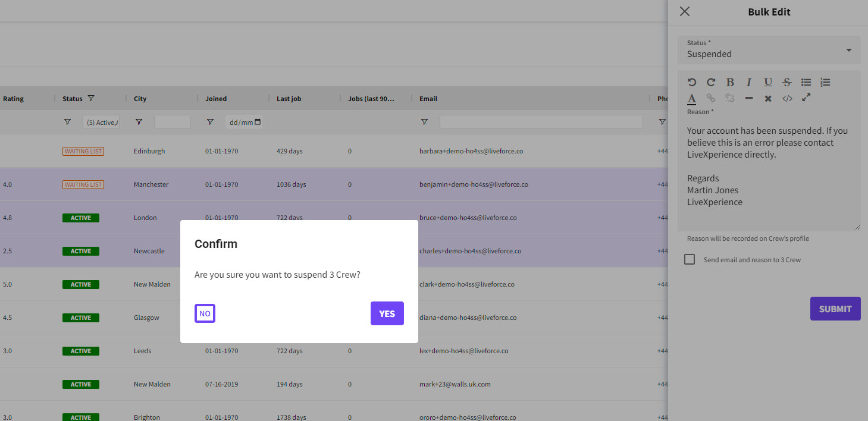This screenshot has width=868, height=421.
Task: Submit the Bulk Edit form
Action: coord(835,309)
